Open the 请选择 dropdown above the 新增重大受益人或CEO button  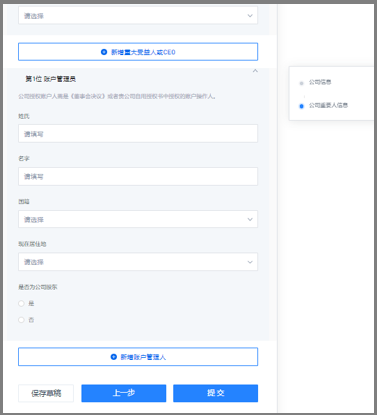pyautogui.click(x=138, y=15)
